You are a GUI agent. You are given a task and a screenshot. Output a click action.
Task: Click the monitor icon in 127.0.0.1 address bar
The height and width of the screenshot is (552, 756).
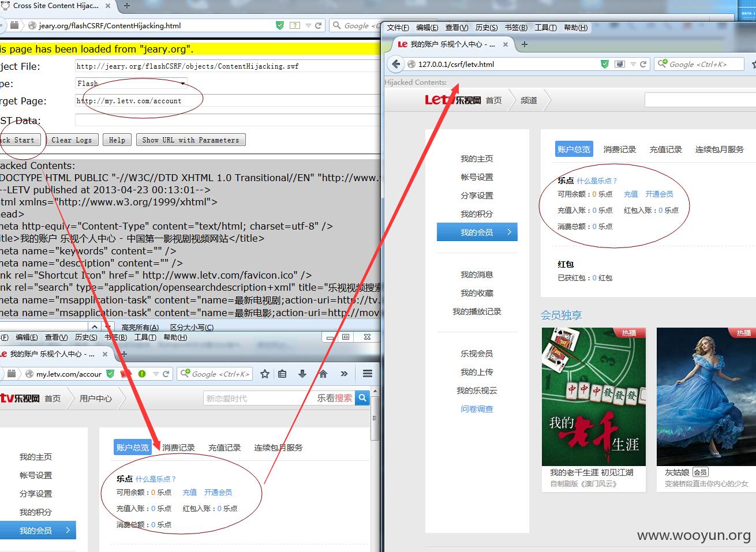tap(619, 64)
